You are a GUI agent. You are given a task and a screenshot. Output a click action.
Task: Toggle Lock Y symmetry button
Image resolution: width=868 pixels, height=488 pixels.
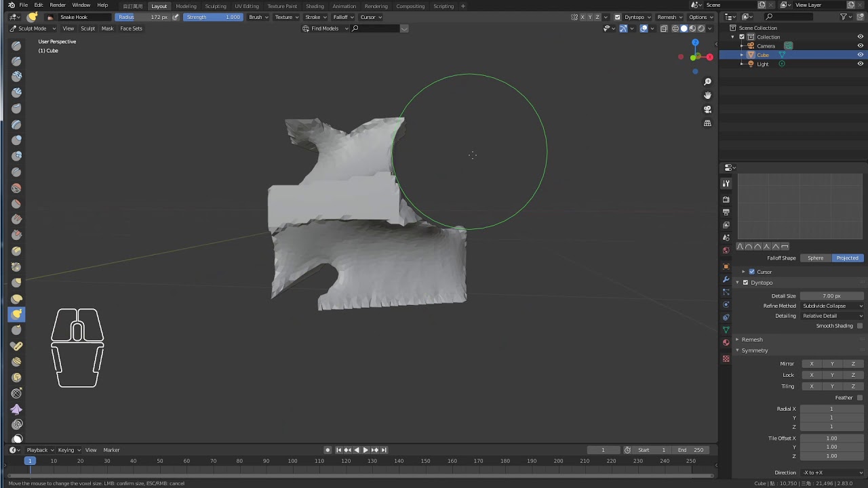832,375
